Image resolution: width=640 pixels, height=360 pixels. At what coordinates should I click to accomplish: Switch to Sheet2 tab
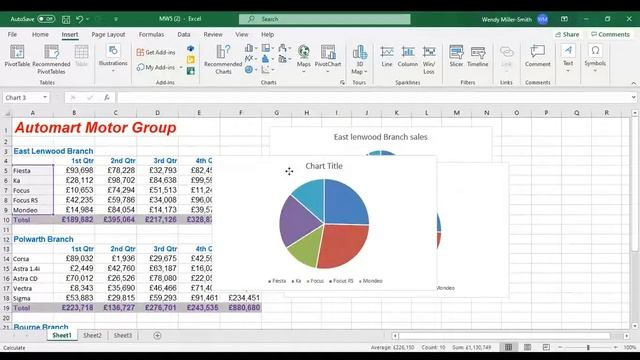pos(92,336)
